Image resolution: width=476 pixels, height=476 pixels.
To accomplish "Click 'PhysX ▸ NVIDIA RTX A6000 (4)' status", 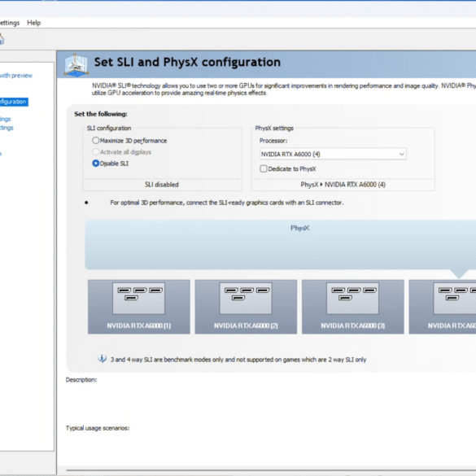I will (343, 185).
